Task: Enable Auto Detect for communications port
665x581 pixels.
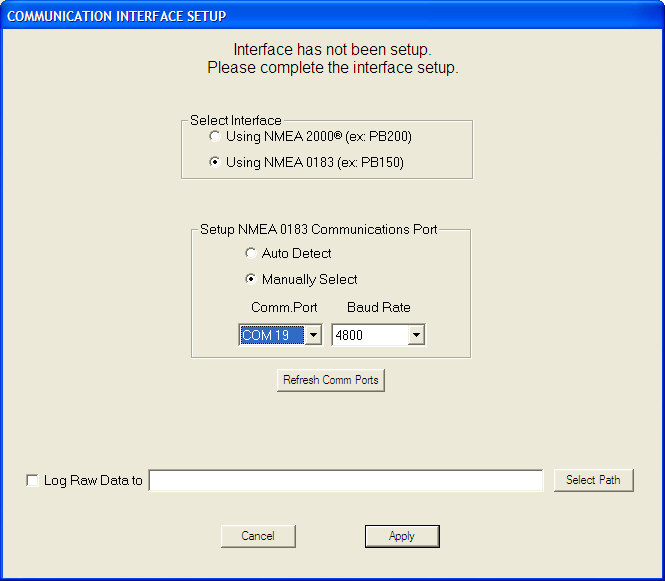Action: tap(250, 254)
